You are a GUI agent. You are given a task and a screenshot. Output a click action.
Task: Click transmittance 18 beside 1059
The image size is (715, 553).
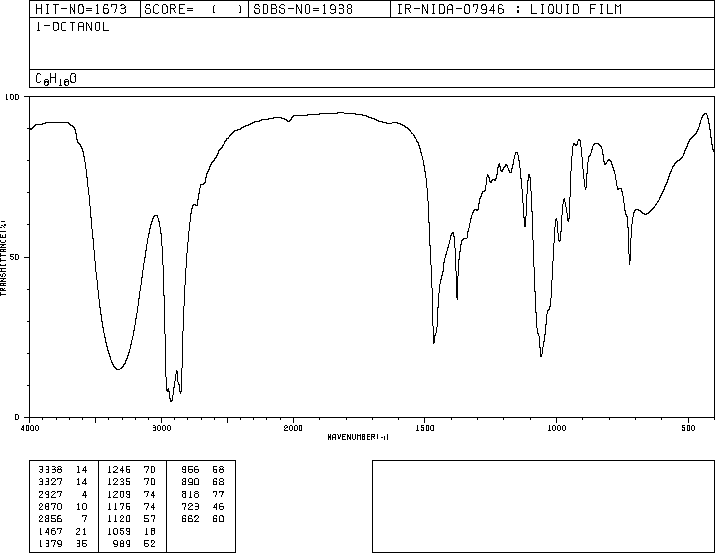(x=150, y=532)
